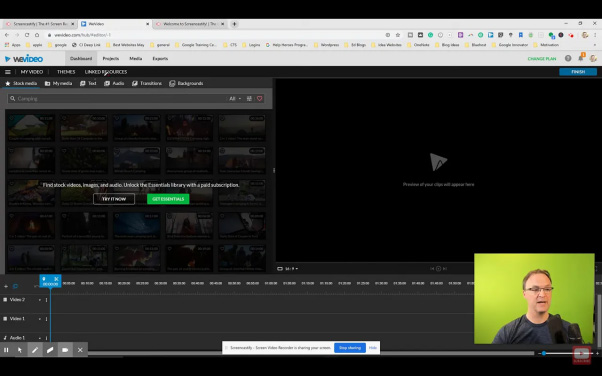Switch to the Welcome to Screencastify tab
Screen dimensions: 602x377
click(190, 24)
